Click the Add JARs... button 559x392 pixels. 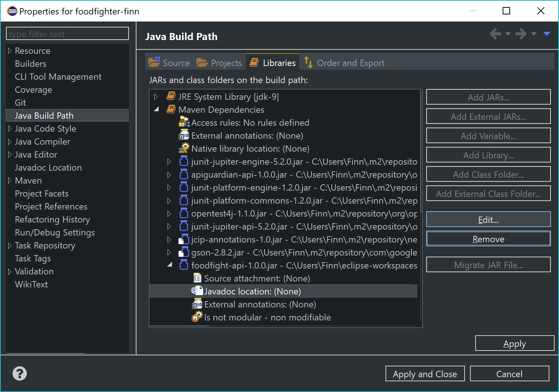(x=489, y=97)
